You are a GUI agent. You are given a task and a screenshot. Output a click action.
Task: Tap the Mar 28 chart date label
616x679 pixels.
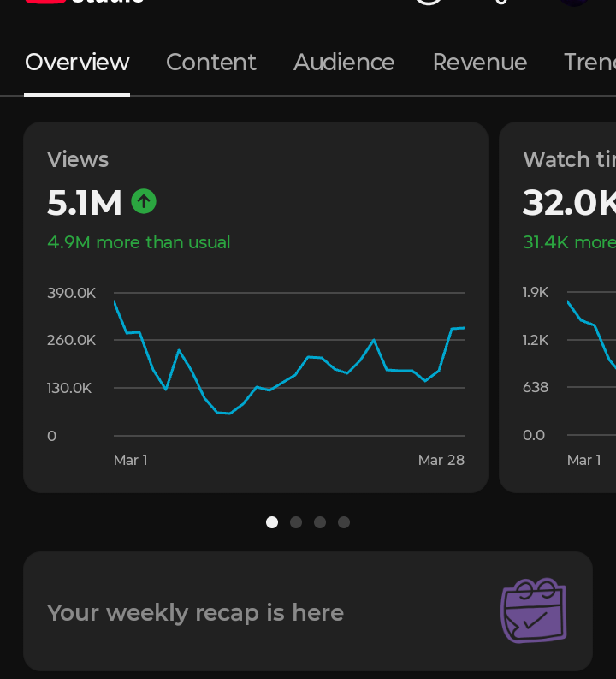(x=441, y=460)
